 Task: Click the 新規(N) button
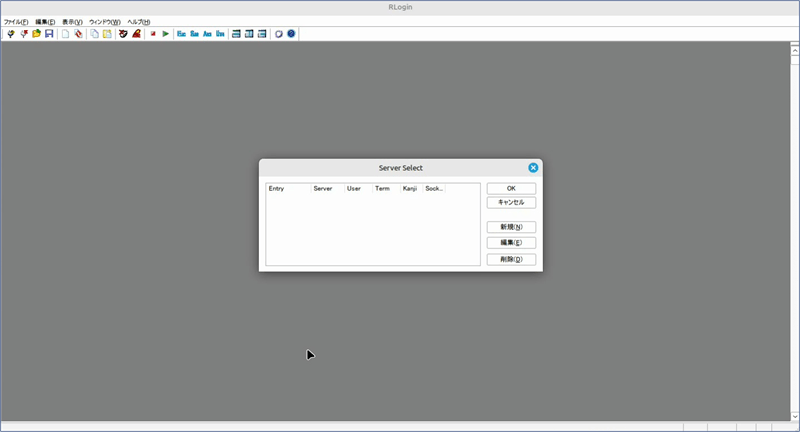tap(511, 227)
